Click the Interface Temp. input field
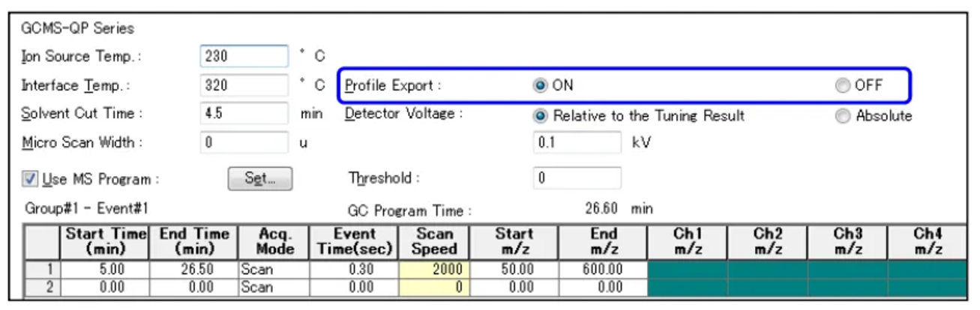980x310 pixels. 244,85
